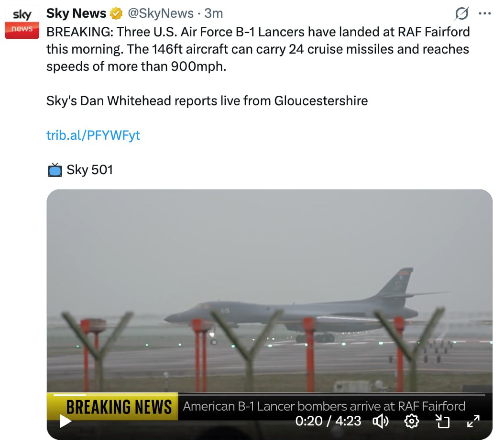Click the Sky 501 text
The image size is (504, 446).
(x=90, y=170)
